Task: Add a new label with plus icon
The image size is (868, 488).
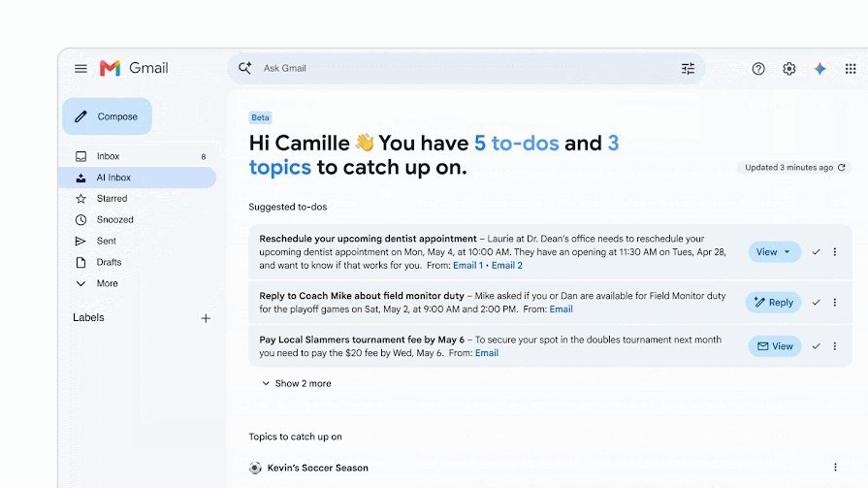Action: point(206,318)
